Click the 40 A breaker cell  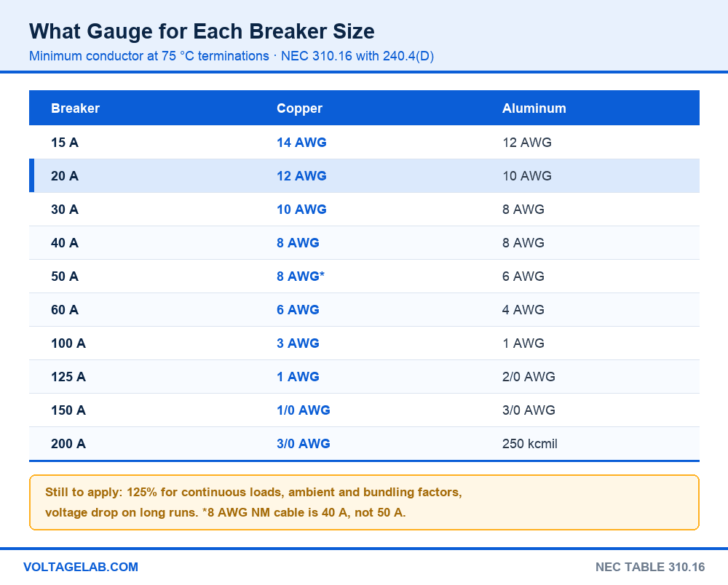[x=65, y=242]
